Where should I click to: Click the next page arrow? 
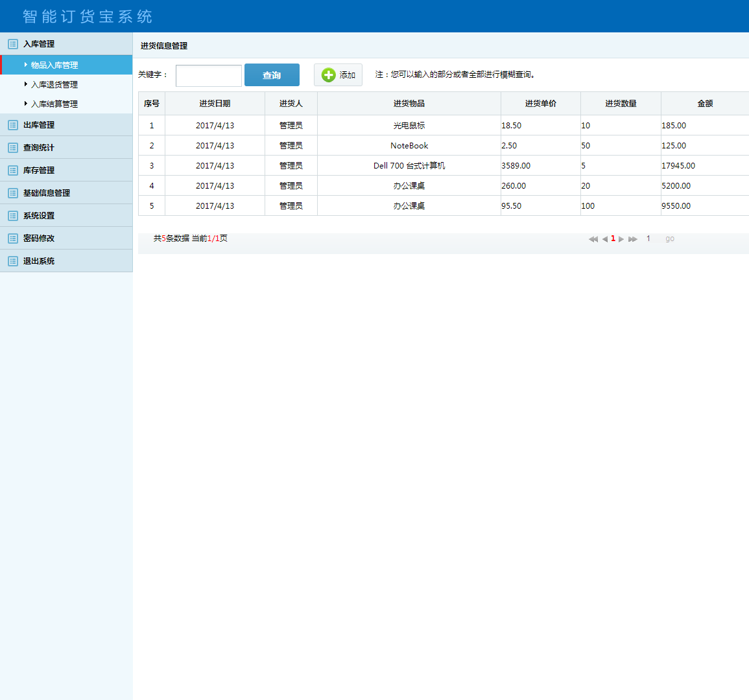coord(621,239)
